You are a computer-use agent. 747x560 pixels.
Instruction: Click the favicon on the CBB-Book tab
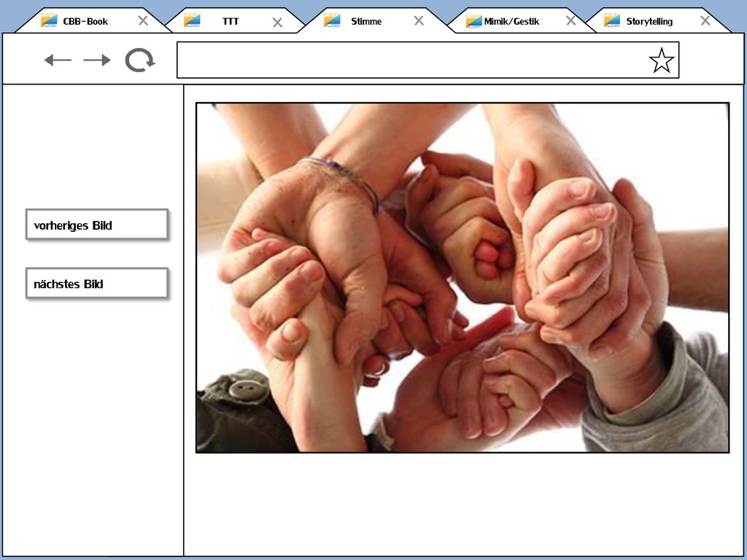tap(49, 20)
